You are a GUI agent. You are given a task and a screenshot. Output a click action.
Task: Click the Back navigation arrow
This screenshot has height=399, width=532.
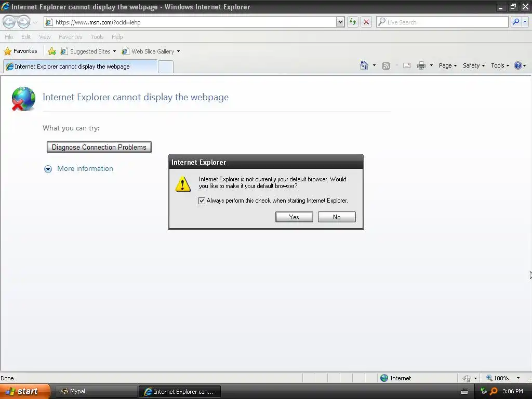pyautogui.click(x=9, y=22)
